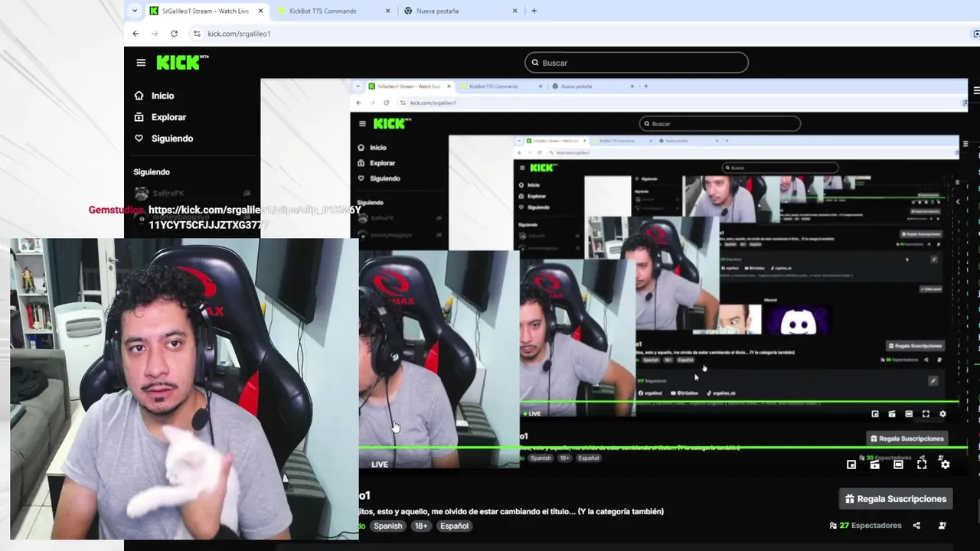Screen dimensions: 980x551
Task: Click the streamer webcam overlay
Action: click(184, 389)
